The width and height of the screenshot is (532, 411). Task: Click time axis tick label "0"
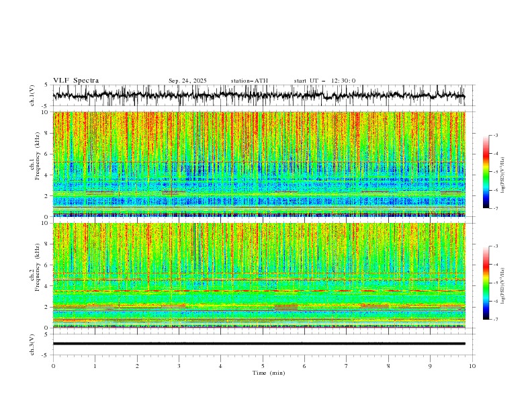coord(53,366)
